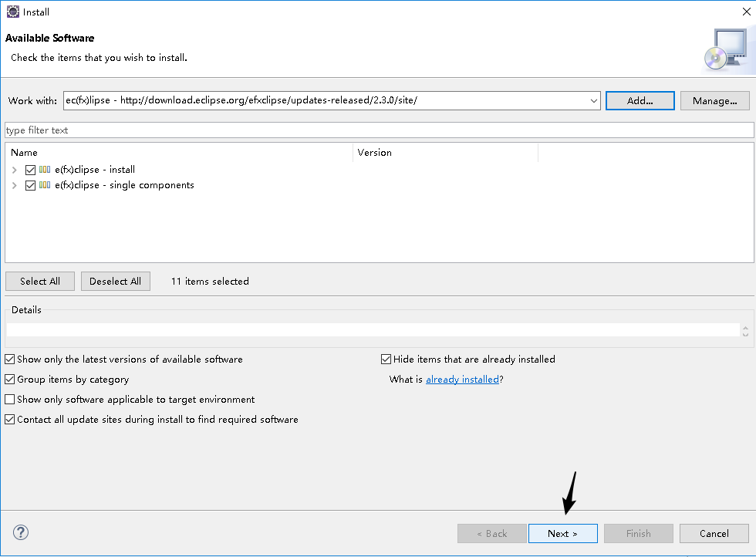Click the Select All button
756x557 pixels.
pyautogui.click(x=40, y=281)
